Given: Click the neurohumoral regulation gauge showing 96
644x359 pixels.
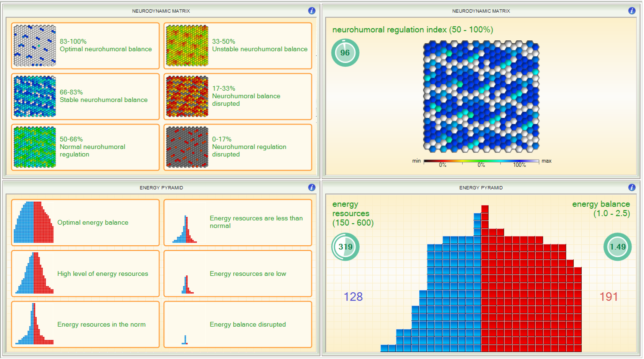Looking at the screenshot, I should [x=345, y=52].
